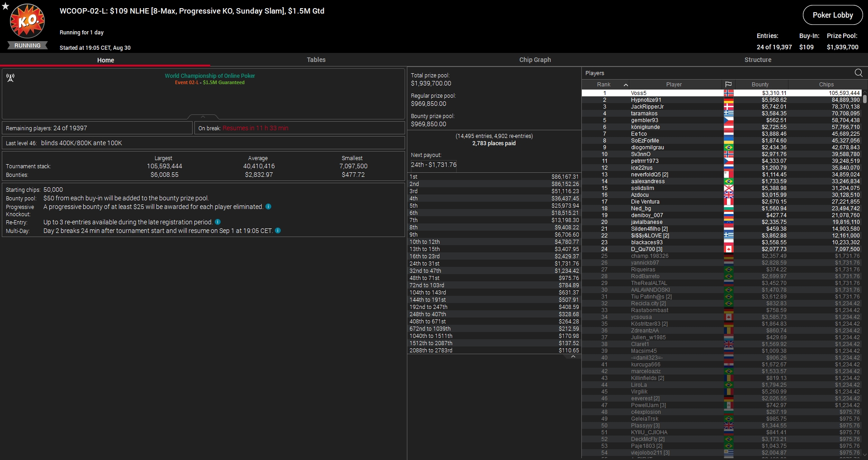The image size is (868, 460).
Task: Click progressive knockout info icon
Action: click(x=268, y=207)
